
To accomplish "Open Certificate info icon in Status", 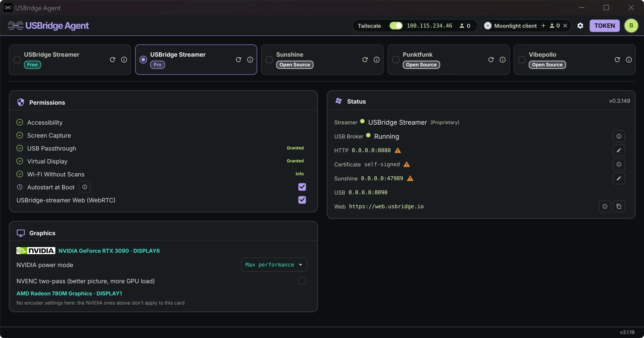I will (619, 164).
